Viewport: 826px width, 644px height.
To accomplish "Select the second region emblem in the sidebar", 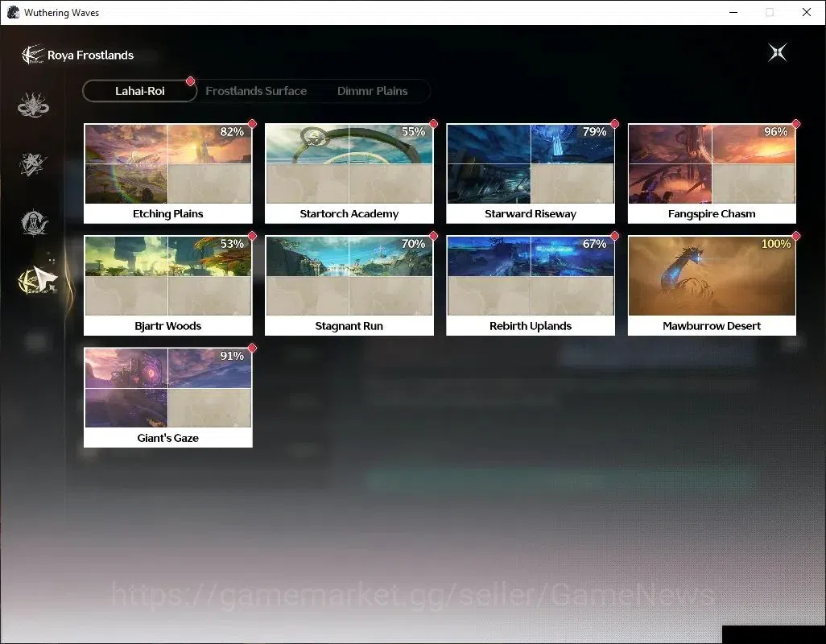I will [x=33, y=163].
